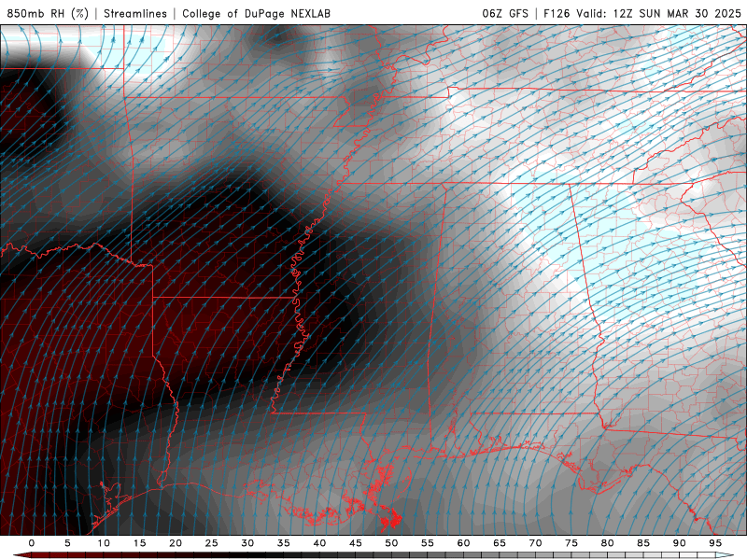Image resolution: width=747 pixels, height=560 pixels.
Task: Click the colorbar label "35"
Action: click(284, 543)
